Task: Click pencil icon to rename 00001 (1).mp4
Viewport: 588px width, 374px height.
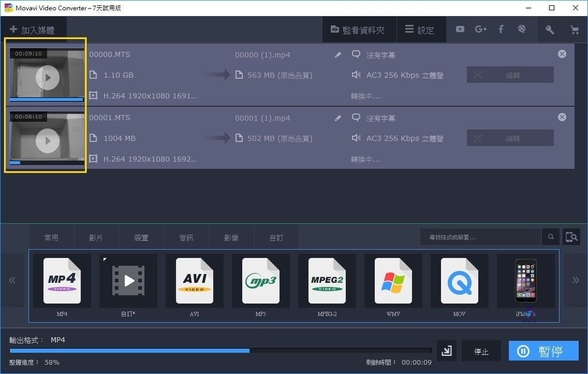Action: 338,118
